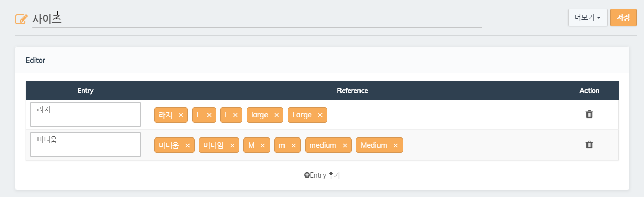The width and height of the screenshot is (644, 197).
Task: Click the orange edit pencil icon beside title
Action: 22,19
